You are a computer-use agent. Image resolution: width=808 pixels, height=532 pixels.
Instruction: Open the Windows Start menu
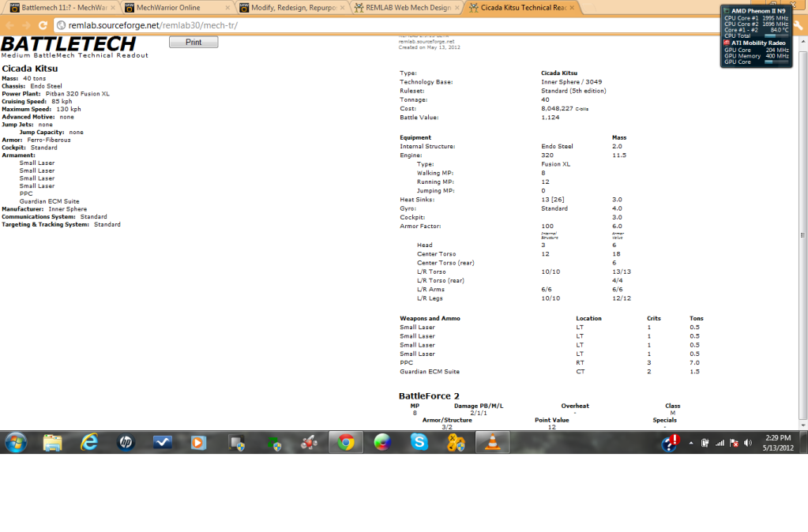tap(16, 442)
